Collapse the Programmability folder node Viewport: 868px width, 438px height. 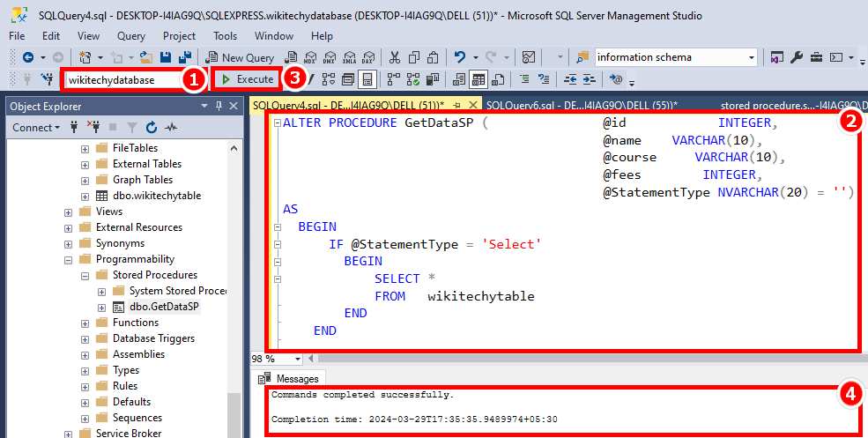tap(69, 259)
